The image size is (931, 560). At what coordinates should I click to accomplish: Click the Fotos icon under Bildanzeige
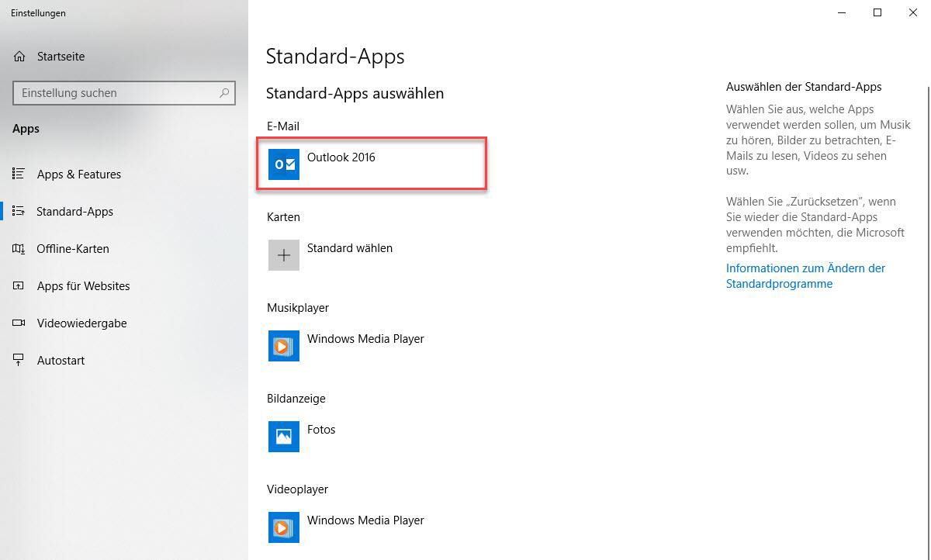(x=283, y=437)
